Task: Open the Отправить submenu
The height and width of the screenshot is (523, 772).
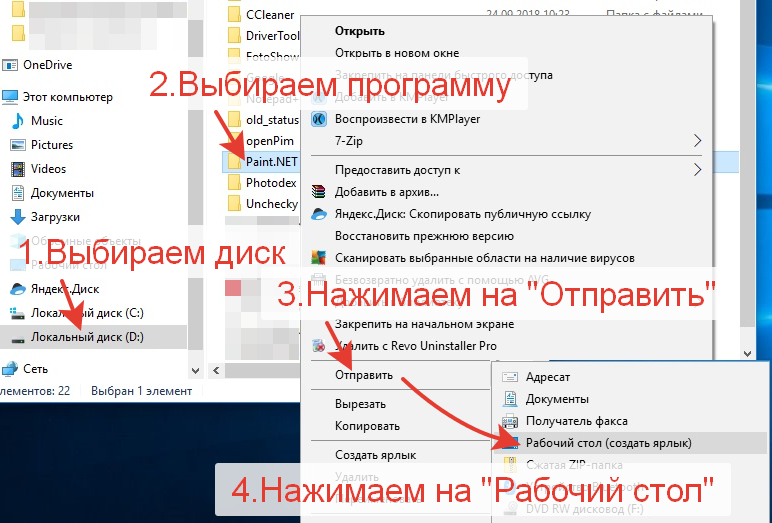Action: click(364, 375)
